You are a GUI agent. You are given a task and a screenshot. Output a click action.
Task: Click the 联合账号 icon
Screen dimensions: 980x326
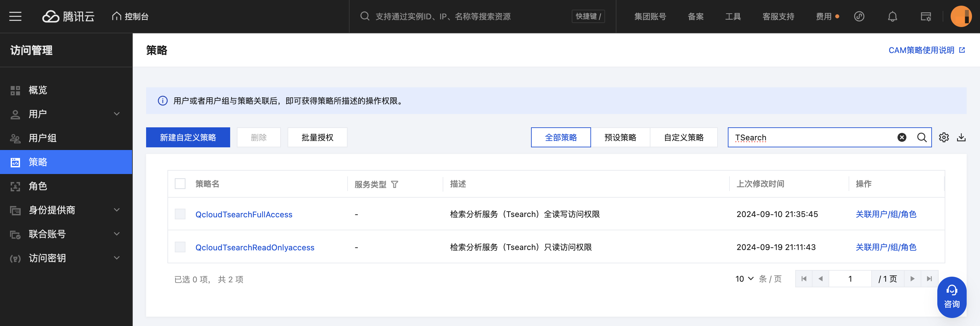pyautogui.click(x=15, y=234)
